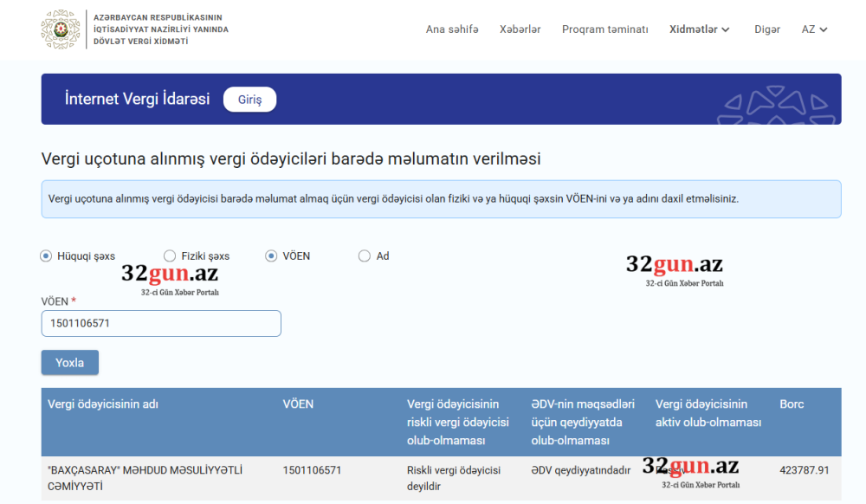Screen dimensions: 866x504
Task: Click the State Tax Service emblem logo
Action: [61, 29]
